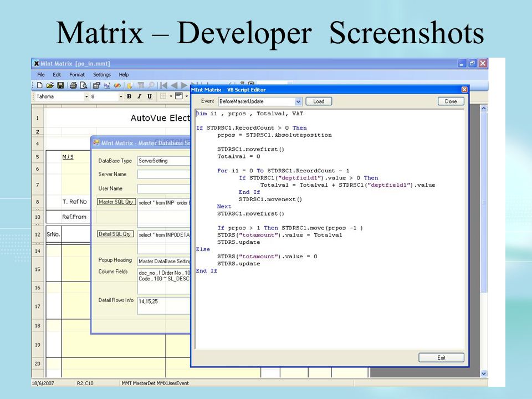Click the orange link toolbar icon
Image resolution: width=532 pixels, height=399 pixels.
(117, 85)
